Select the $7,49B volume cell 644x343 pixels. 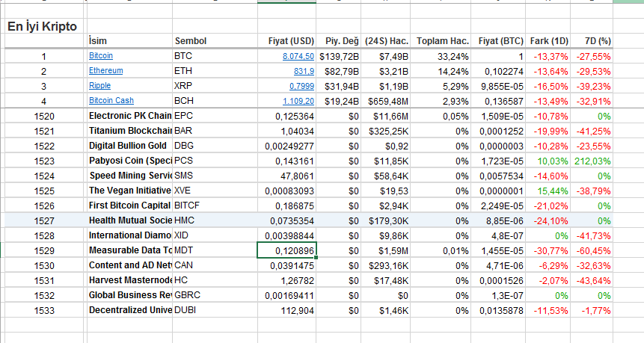386,56
